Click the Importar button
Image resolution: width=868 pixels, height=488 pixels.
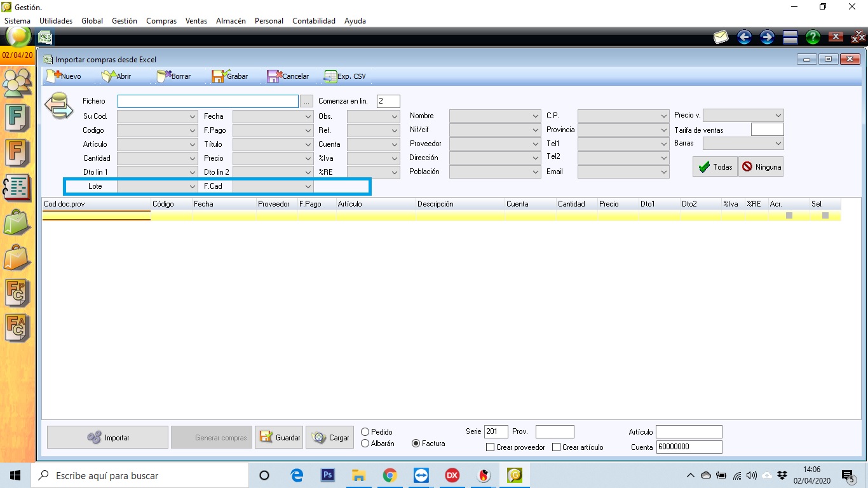pyautogui.click(x=108, y=438)
